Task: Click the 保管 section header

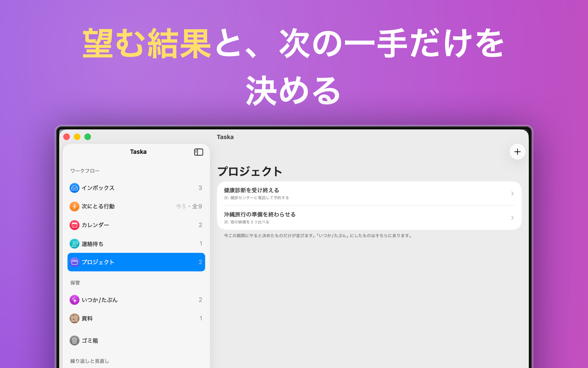Action: tap(75, 283)
